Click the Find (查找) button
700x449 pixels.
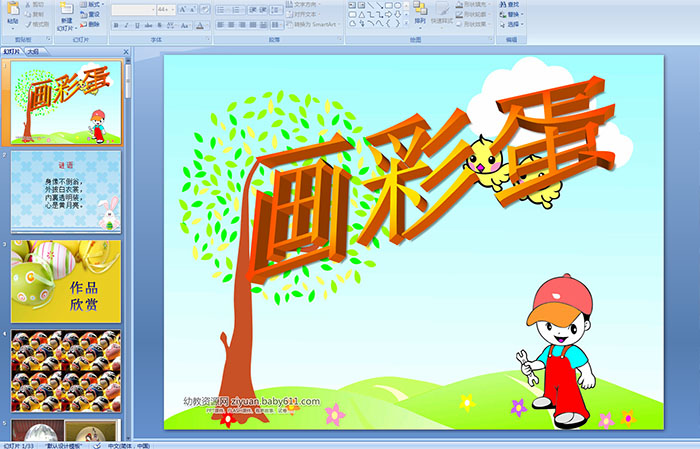(510, 4)
